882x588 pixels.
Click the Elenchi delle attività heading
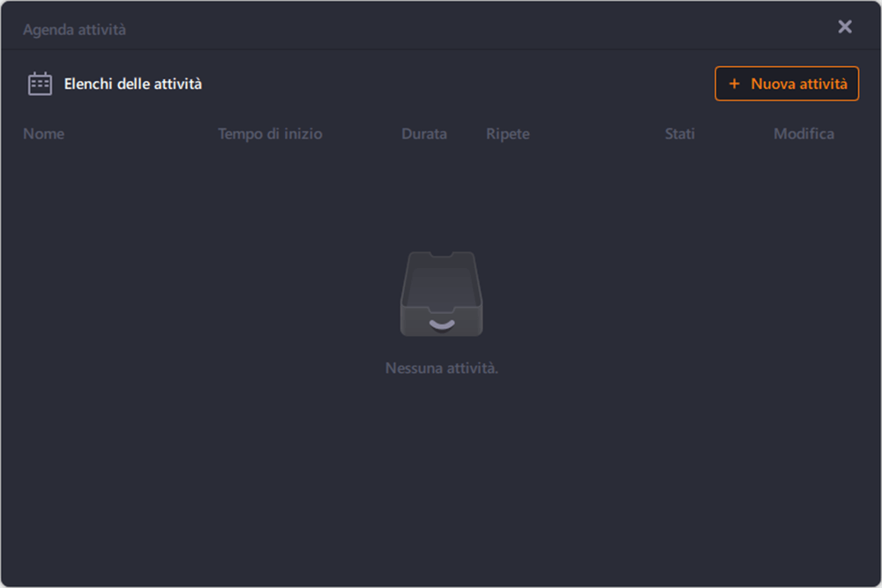[x=133, y=84]
